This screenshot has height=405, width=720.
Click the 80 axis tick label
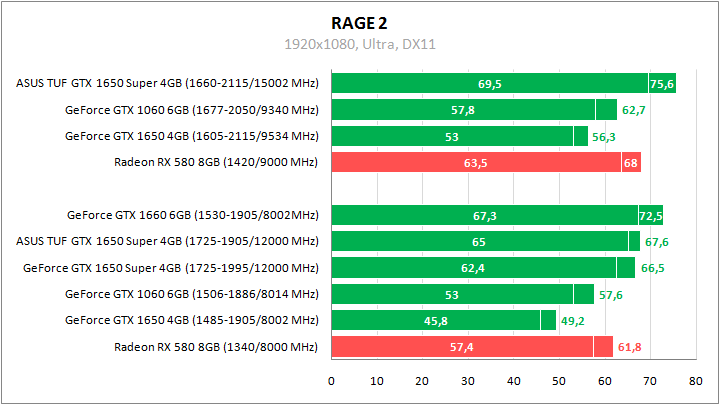coord(696,381)
